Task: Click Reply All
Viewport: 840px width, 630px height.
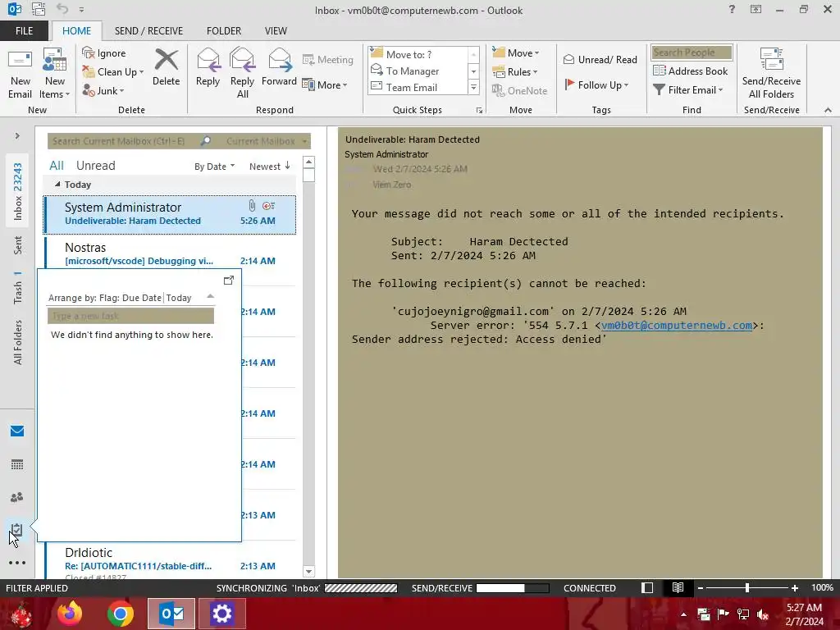Action: click(242, 73)
